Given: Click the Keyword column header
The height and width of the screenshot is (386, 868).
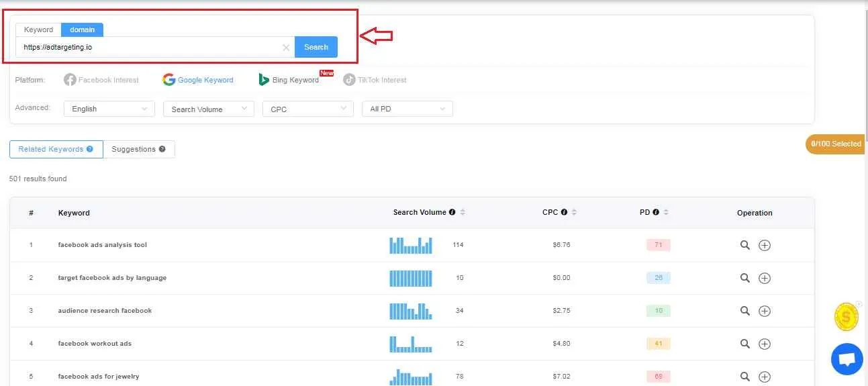Looking at the screenshot, I should coord(74,213).
